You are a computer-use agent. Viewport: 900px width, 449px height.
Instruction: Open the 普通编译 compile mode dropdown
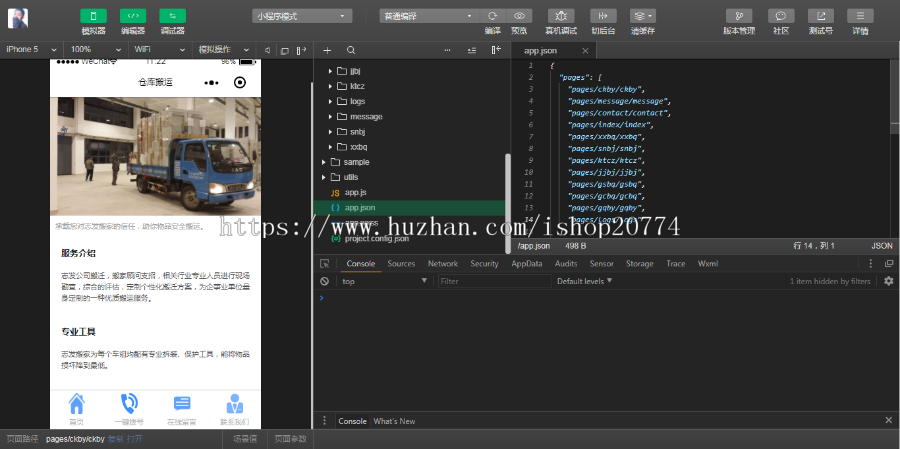(429, 16)
